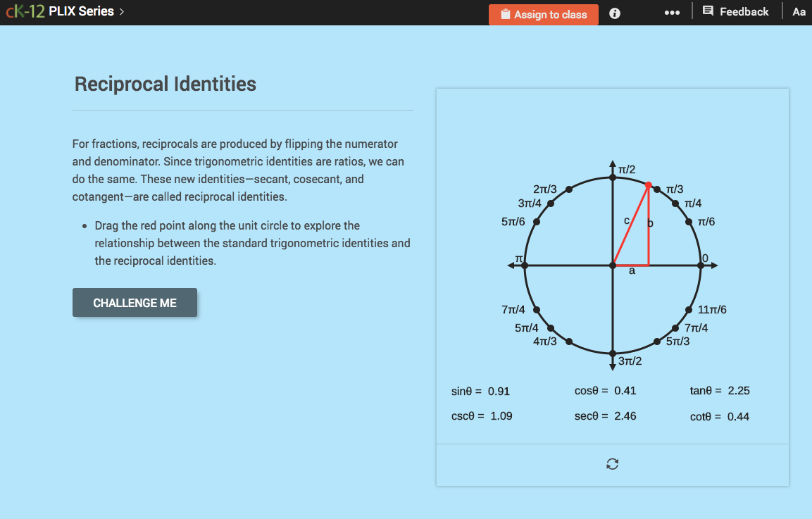Click the Feedback speech-bubble icon
The image size is (812, 519).
coord(707,11)
